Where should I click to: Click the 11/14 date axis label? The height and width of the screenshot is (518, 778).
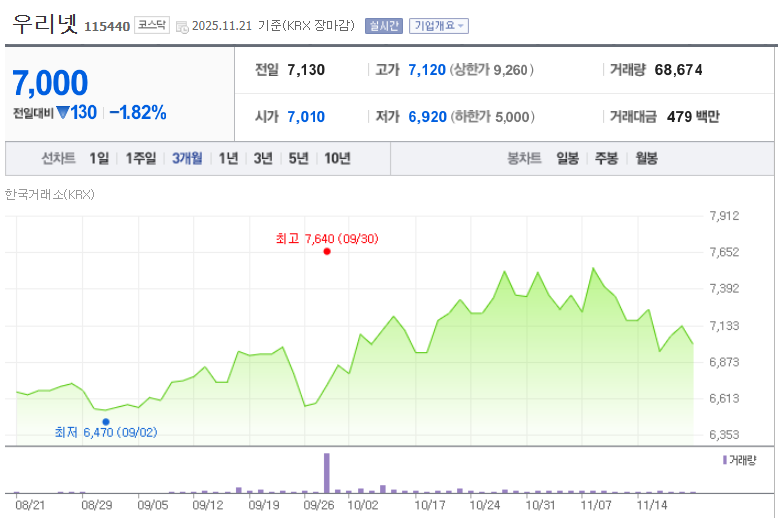click(x=652, y=505)
